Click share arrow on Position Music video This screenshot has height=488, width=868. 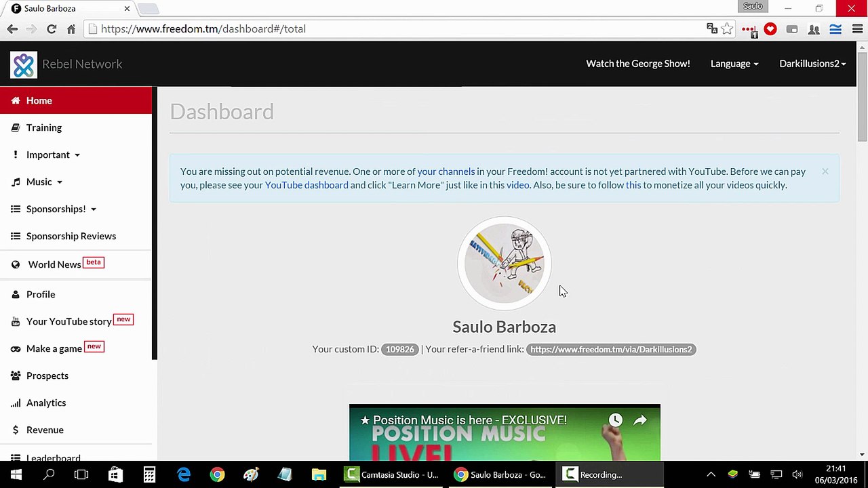(640, 420)
